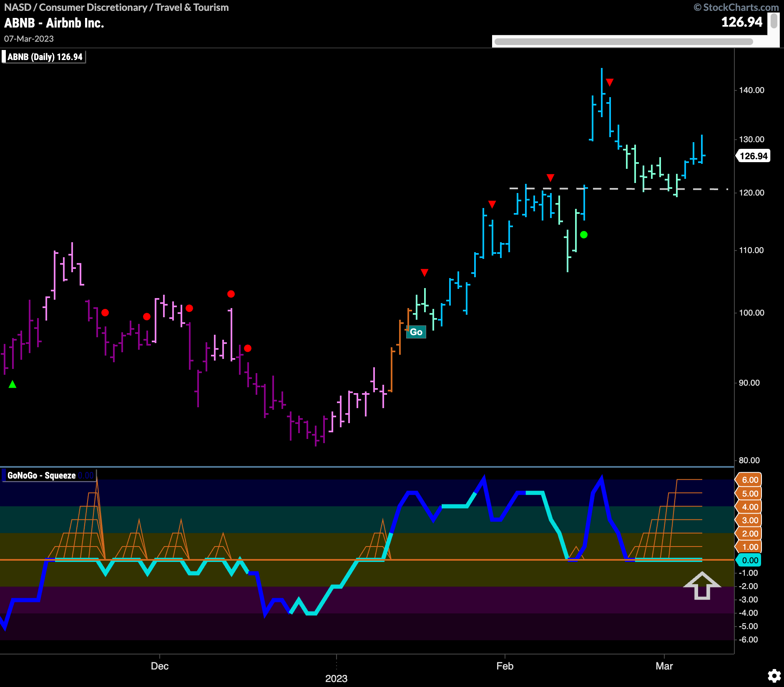Click the red down-triangle near 120 dashed line
Viewport: 784px width, 687px height.
click(550, 178)
